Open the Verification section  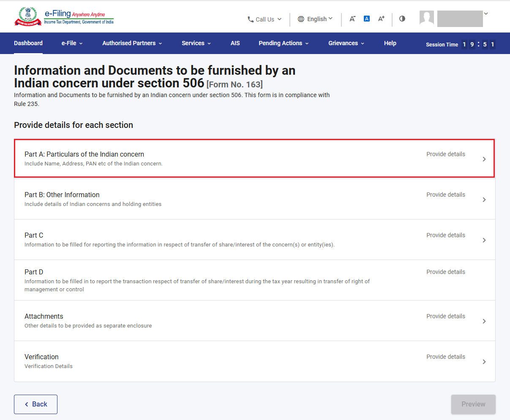(254, 361)
